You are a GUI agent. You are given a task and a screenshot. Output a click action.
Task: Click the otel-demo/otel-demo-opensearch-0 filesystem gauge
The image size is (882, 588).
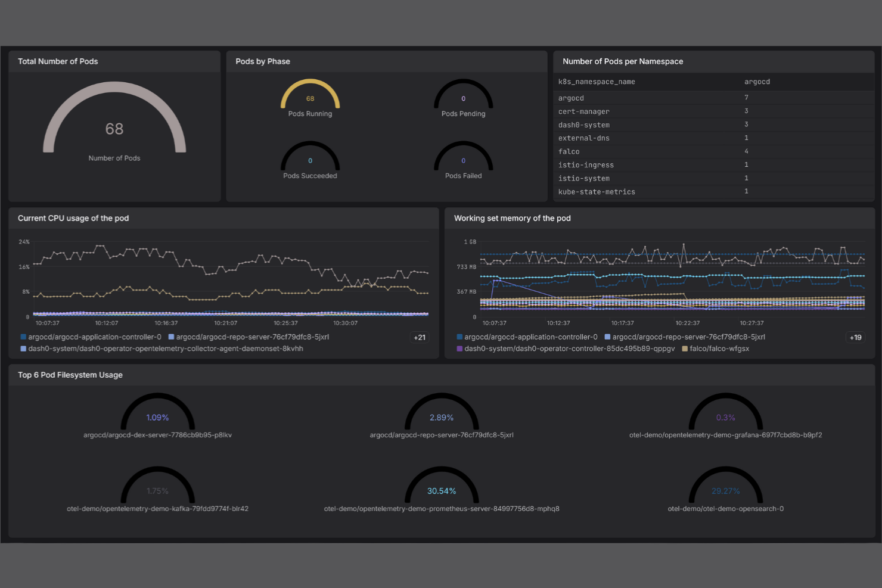(x=726, y=491)
